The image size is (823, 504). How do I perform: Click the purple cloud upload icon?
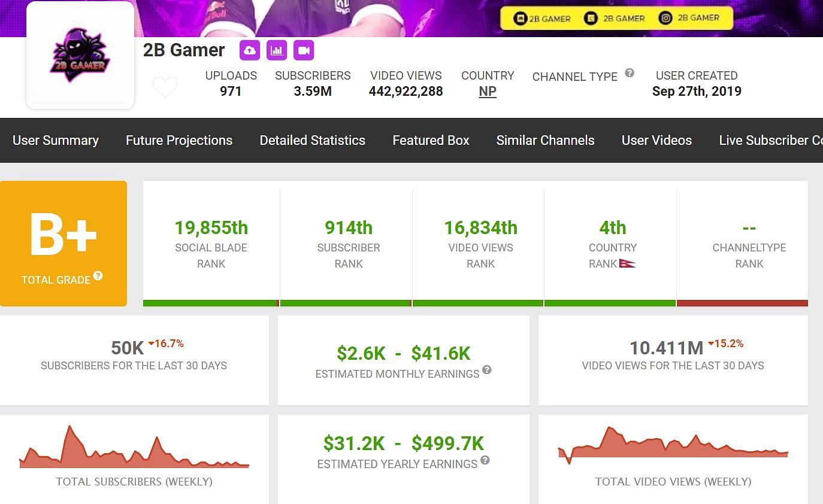250,50
